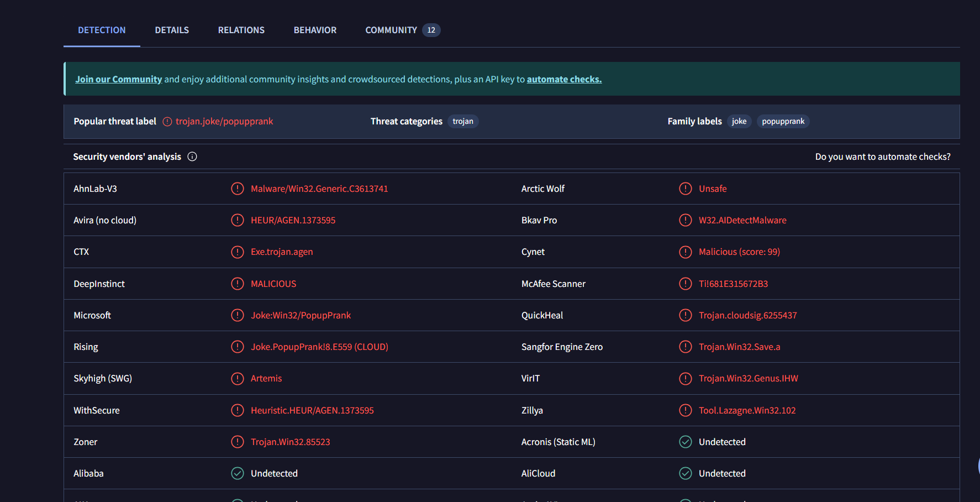Click the warning icon for AhnLab-V3 detection
This screenshot has height=502, width=980.
[238, 189]
